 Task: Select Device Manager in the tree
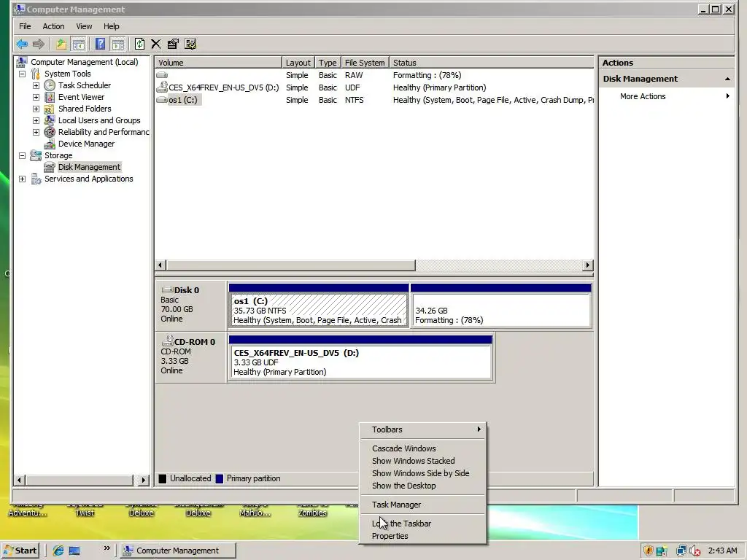click(x=86, y=144)
